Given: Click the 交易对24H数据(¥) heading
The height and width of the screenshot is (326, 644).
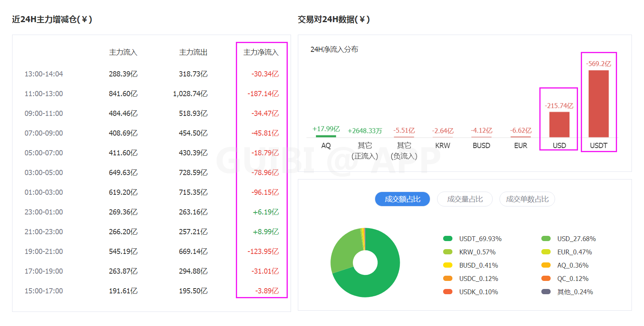Looking at the screenshot, I should coord(334,19).
